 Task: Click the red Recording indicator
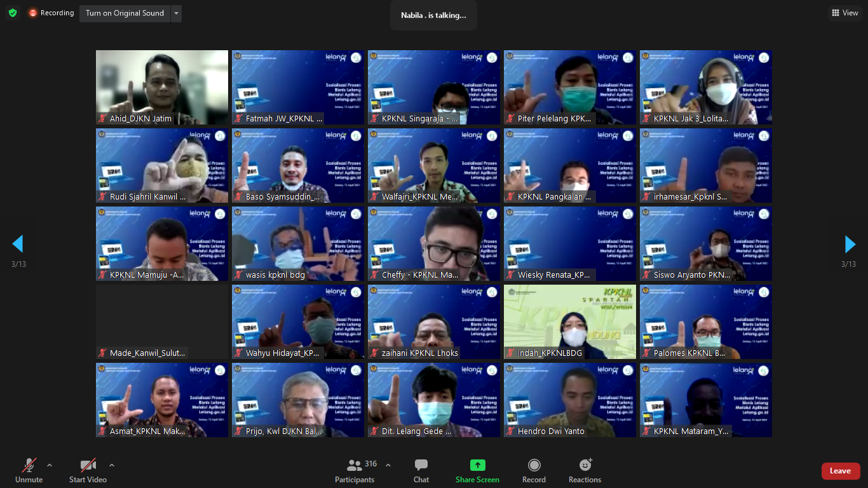pos(51,13)
